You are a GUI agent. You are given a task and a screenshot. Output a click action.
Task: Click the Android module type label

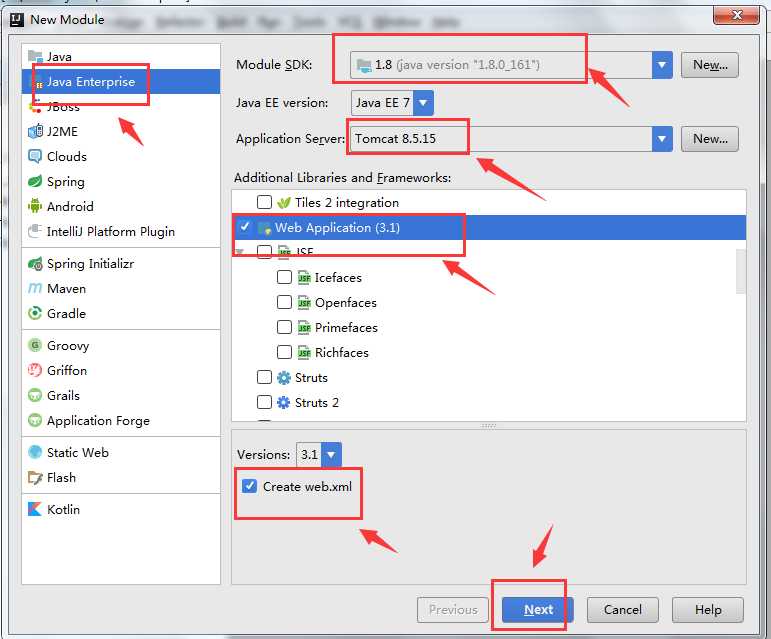pos(70,206)
